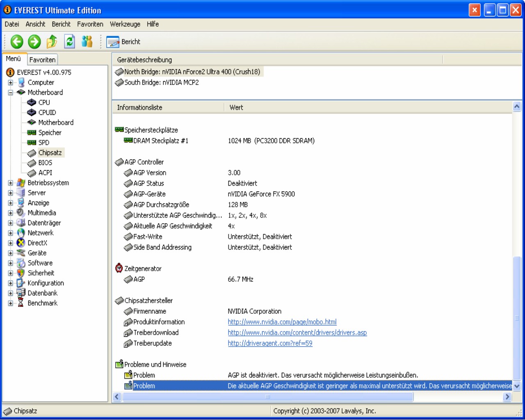
Task: Expand the Computer tree node
Action: click(x=11, y=82)
